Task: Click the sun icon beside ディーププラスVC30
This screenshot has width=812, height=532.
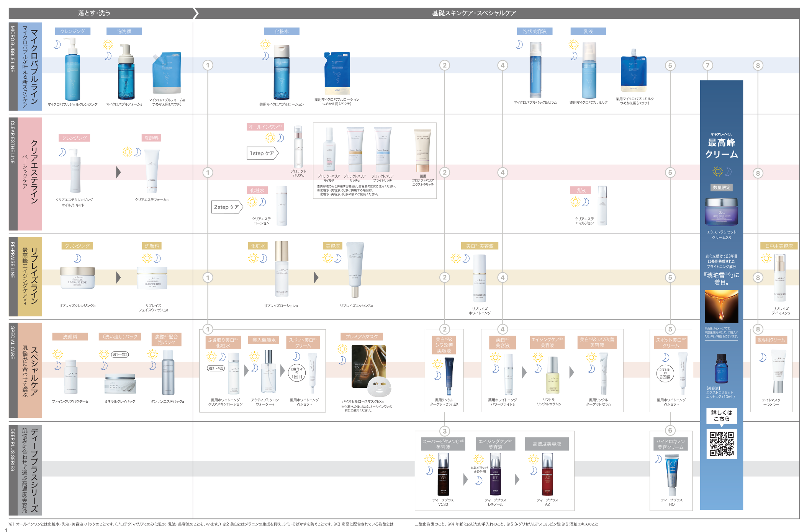Action: click(429, 459)
